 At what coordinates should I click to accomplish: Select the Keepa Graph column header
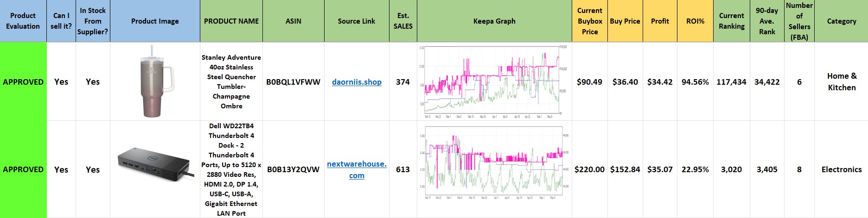tap(494, 21)
